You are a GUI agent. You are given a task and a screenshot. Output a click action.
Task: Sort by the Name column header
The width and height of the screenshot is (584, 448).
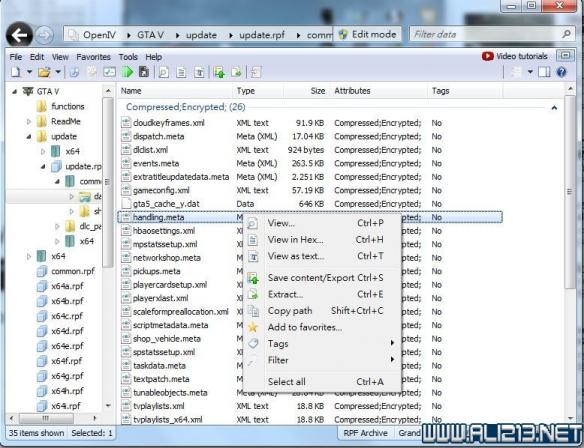(131, 90)
